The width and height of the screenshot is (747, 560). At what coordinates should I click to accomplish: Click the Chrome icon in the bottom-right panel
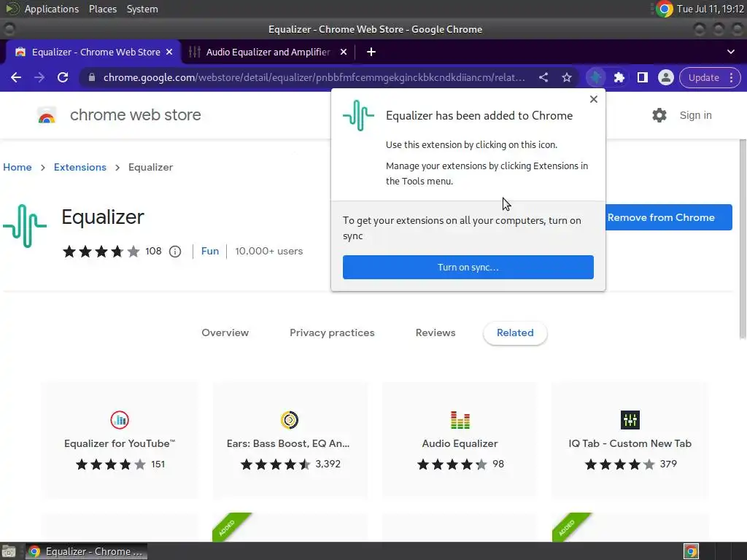click(691, 551)
